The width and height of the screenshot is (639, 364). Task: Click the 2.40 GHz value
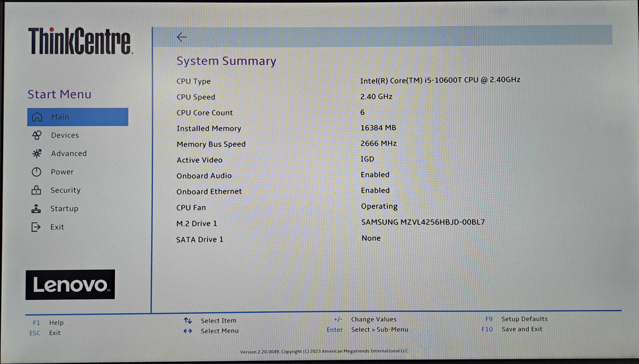click(x=376, y=96)
